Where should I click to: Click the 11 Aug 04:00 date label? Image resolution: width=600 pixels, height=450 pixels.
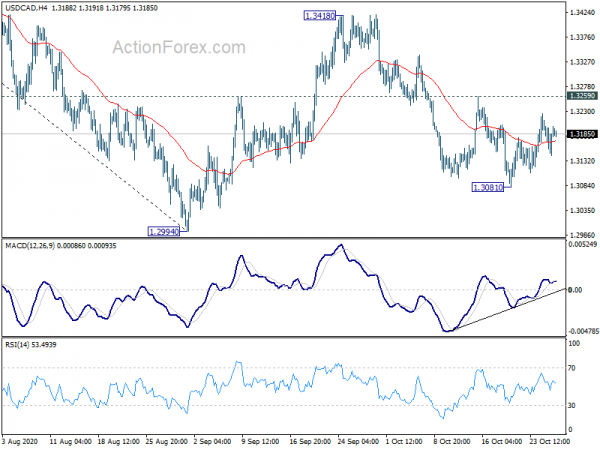tap(71, 441)
